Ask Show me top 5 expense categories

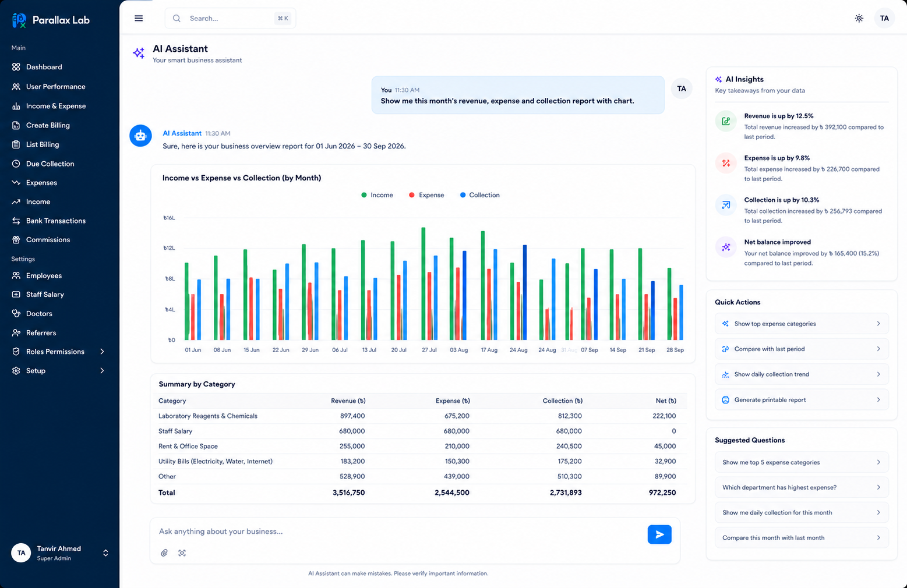(x=802, y=462)
